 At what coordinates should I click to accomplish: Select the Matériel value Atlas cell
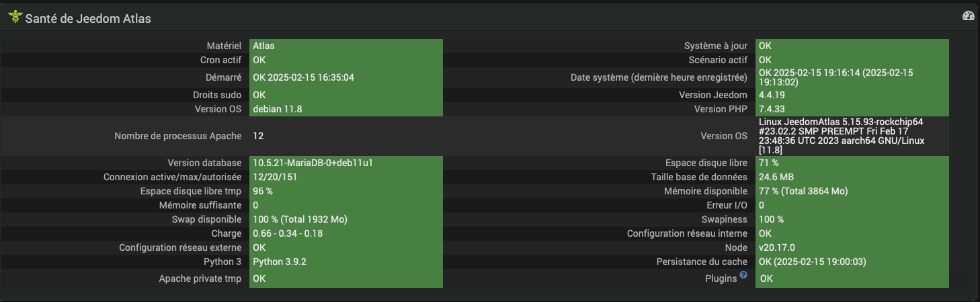click(346, 46)
